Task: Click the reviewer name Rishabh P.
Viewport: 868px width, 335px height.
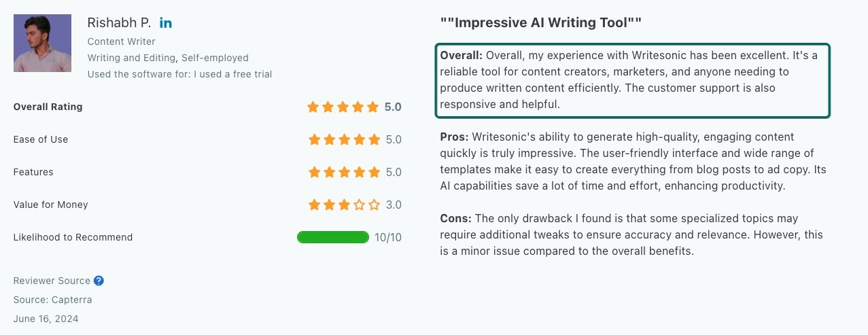Action: [x=119, y=22]
